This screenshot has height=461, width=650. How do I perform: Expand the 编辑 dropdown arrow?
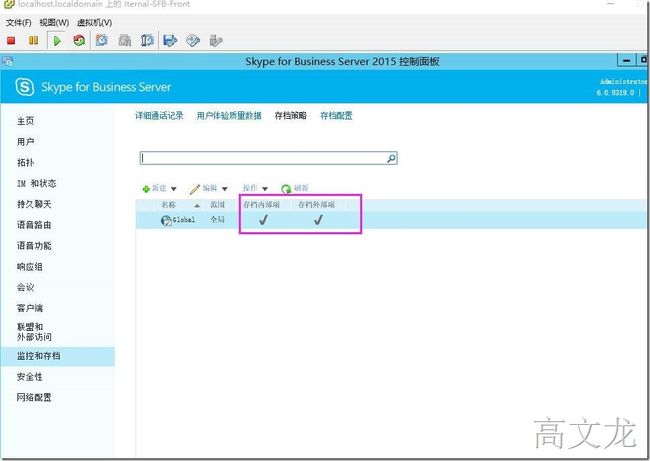click(224, 189)
